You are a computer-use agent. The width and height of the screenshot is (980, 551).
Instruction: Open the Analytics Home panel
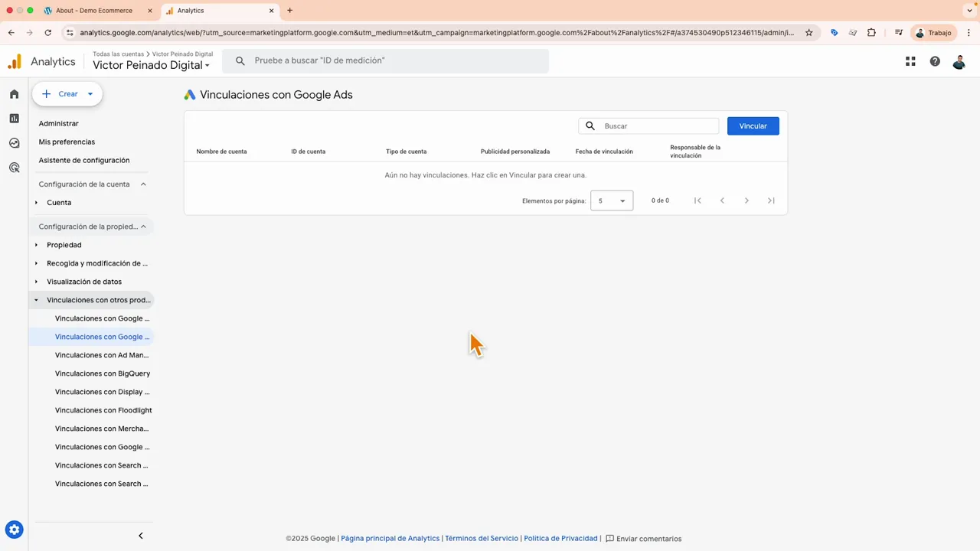[x=14, y=93]
